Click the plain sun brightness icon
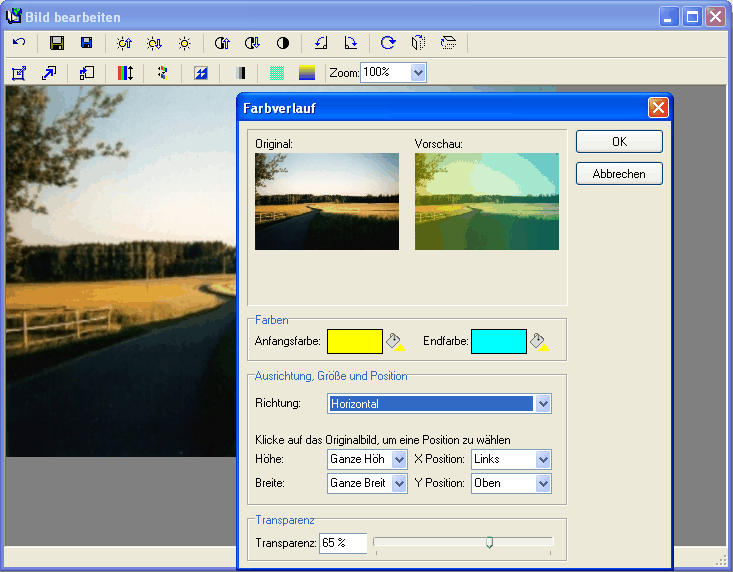Screen dimensions: 733x572 pyautogui.click(x=185, y=43)
